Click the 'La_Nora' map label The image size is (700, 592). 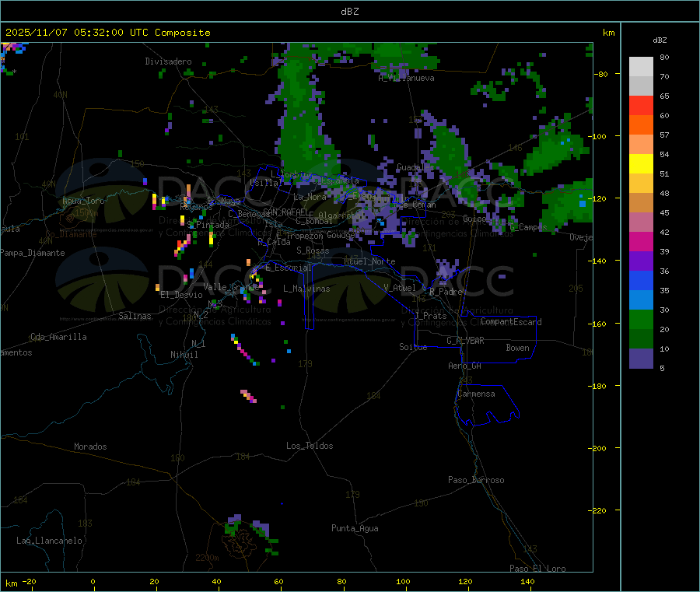click(310, 197)
